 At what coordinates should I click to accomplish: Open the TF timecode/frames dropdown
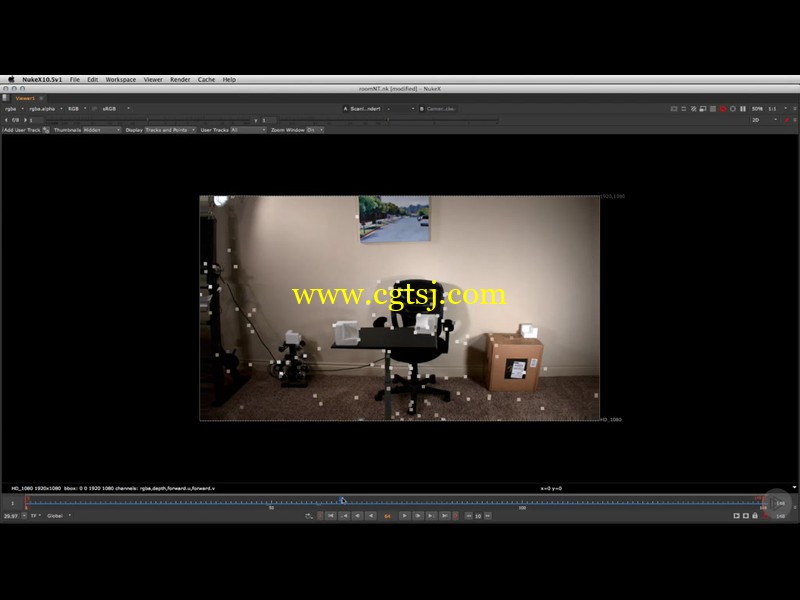point(36,516)
